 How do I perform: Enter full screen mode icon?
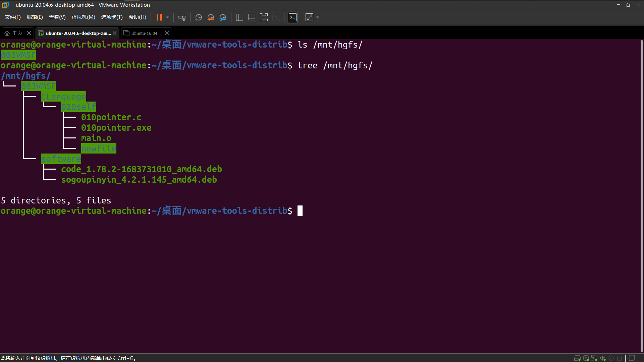264,17
